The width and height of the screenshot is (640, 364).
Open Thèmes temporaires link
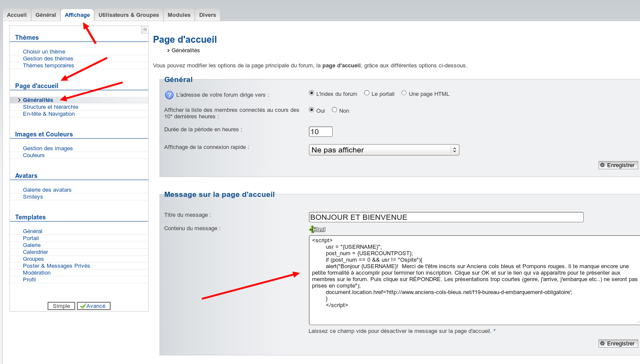(x=48, y=65)
